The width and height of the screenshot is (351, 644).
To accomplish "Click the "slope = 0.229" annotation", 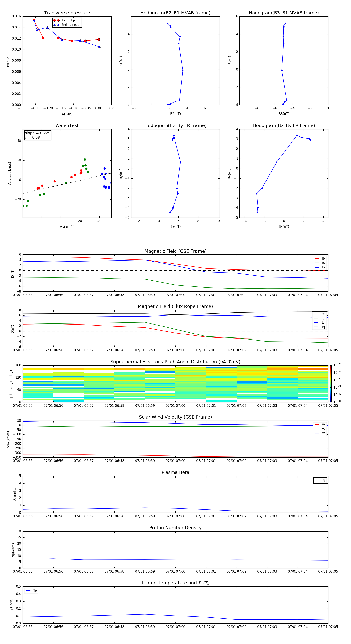I will click(37, 133).
